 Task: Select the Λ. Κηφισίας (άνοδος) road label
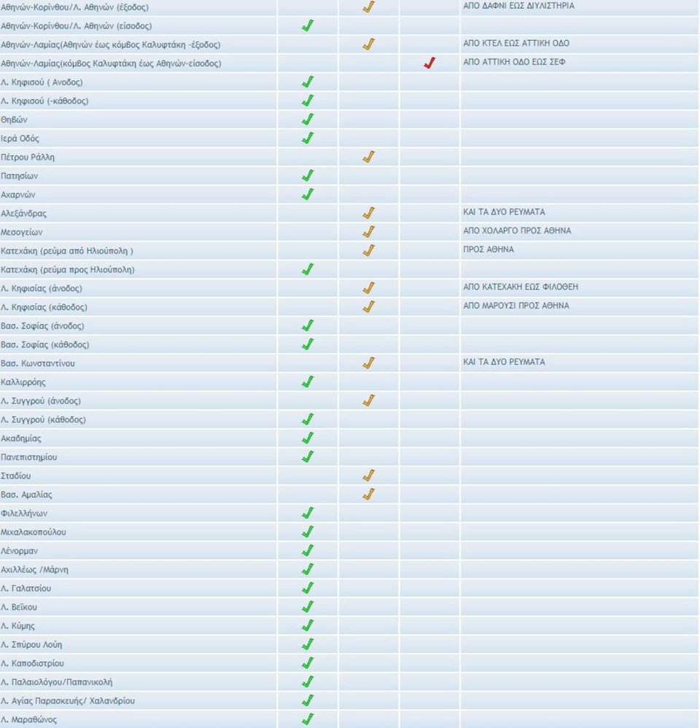pos(42,288)
